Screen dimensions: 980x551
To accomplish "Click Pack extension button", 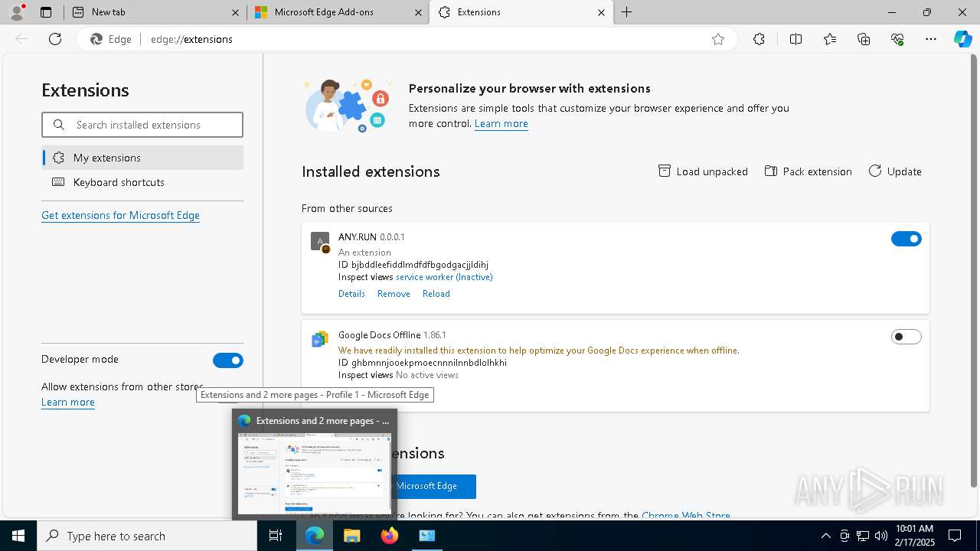I will [x=808, y=171].
